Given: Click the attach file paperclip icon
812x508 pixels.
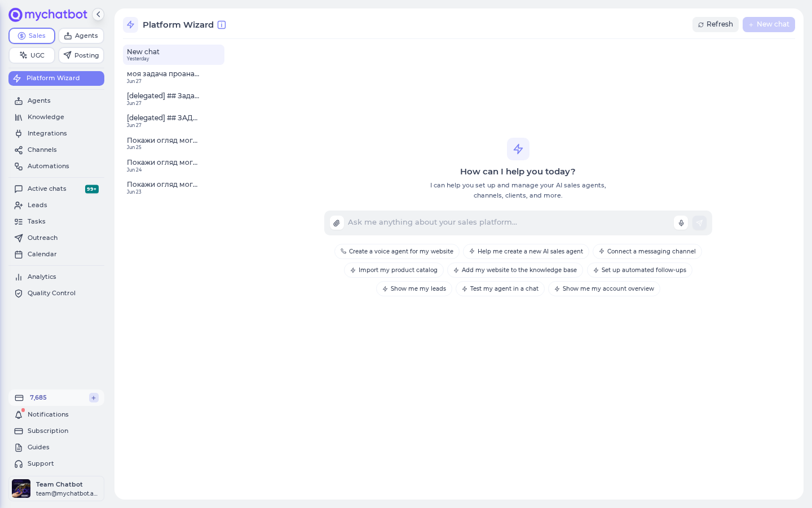Looking at the screenshot, I should [337, 223].
